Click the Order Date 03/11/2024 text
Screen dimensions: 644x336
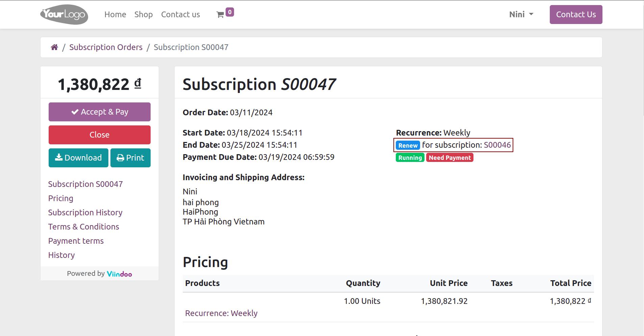tap(228, 113)
